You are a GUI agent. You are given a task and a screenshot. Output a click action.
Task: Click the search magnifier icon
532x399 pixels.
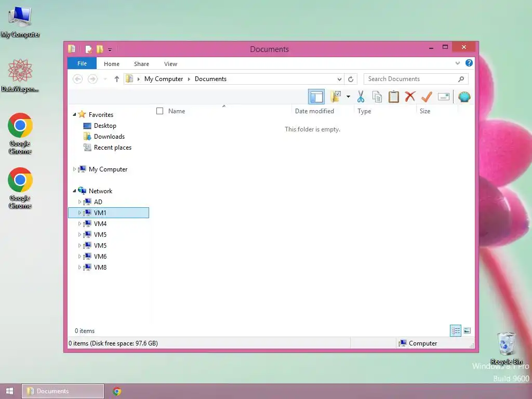(x=461, y=79)
